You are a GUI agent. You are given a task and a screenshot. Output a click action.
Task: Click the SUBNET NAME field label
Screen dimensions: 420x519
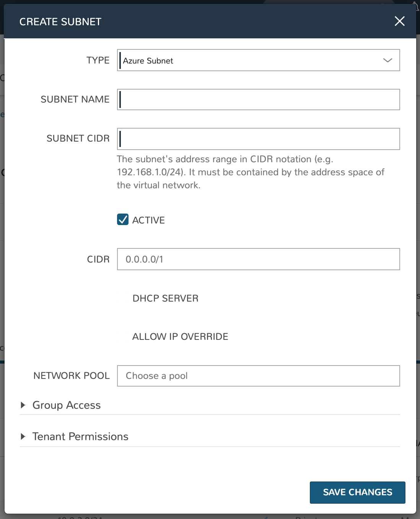[x=75, y=100]
